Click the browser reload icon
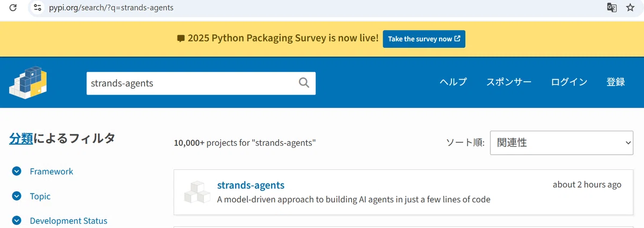This screenshot has width=644, height=228. coord(13,8)
